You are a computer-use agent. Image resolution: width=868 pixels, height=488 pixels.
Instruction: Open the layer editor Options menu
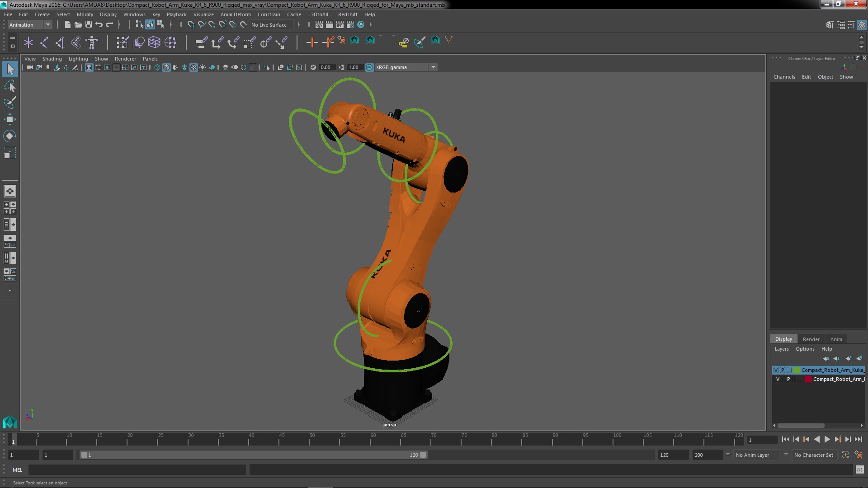tap(805, 349)
